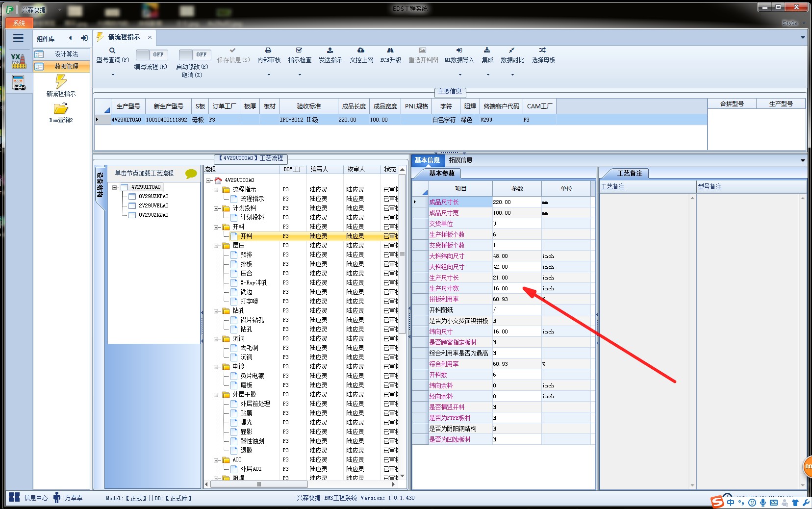Toggle the 编写流程(R) OFF switch
The height and width of the screenshot is (509, 812).
[x=151, y=54]
